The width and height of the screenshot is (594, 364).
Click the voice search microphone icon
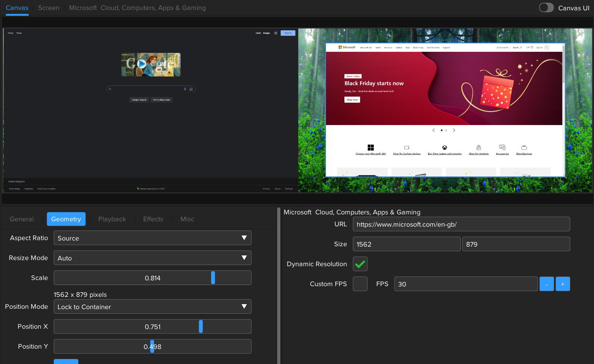tap(185, 89)
